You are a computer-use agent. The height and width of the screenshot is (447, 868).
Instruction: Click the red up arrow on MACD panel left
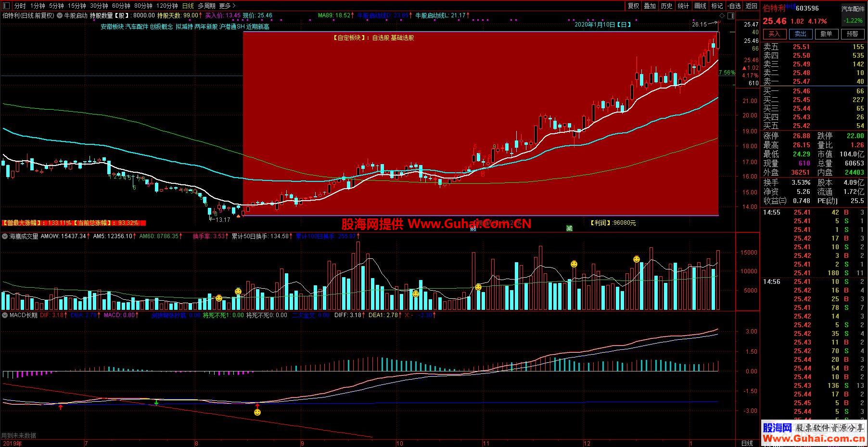coord(61,407)
